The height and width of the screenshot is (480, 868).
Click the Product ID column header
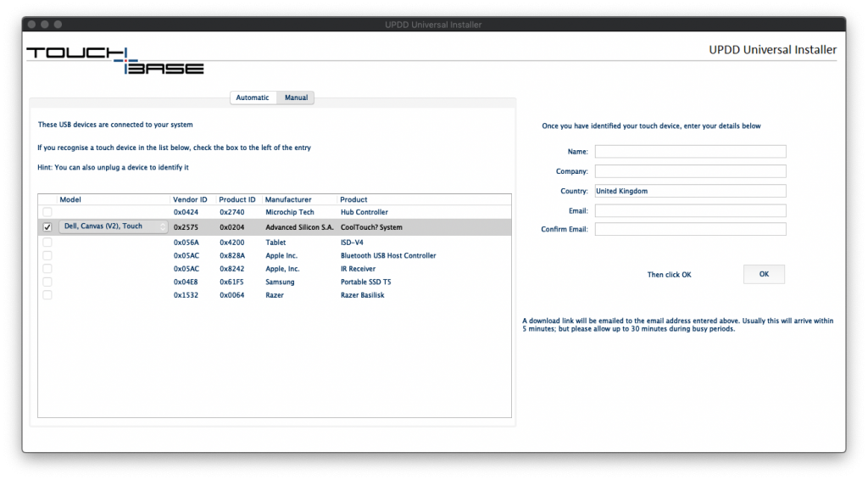click(237, 199)
